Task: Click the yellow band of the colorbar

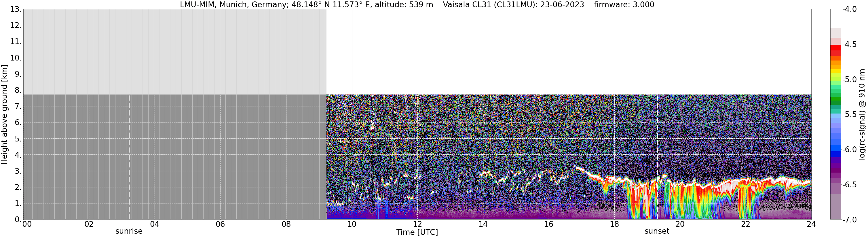Action: (836, 71)
